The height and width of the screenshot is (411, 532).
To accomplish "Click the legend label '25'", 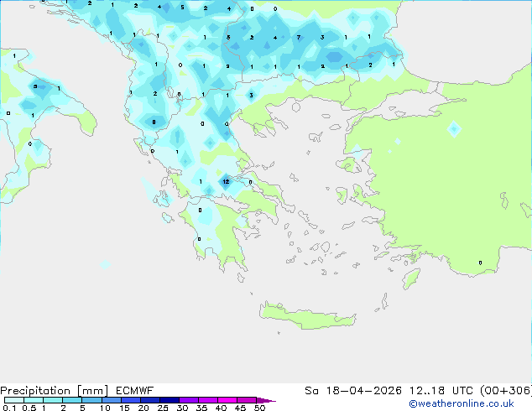I will [163, 408].
